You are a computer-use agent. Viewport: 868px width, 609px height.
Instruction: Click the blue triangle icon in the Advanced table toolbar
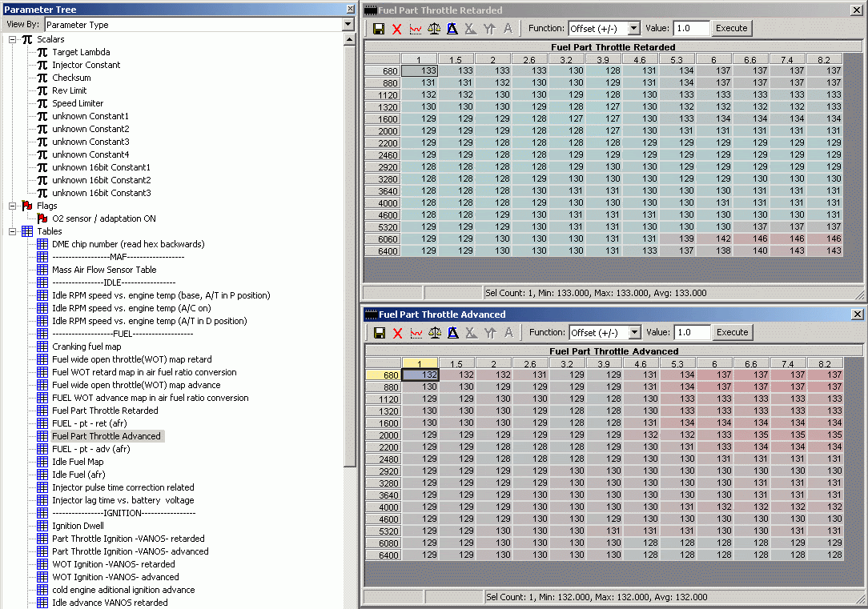coord(452,332)
